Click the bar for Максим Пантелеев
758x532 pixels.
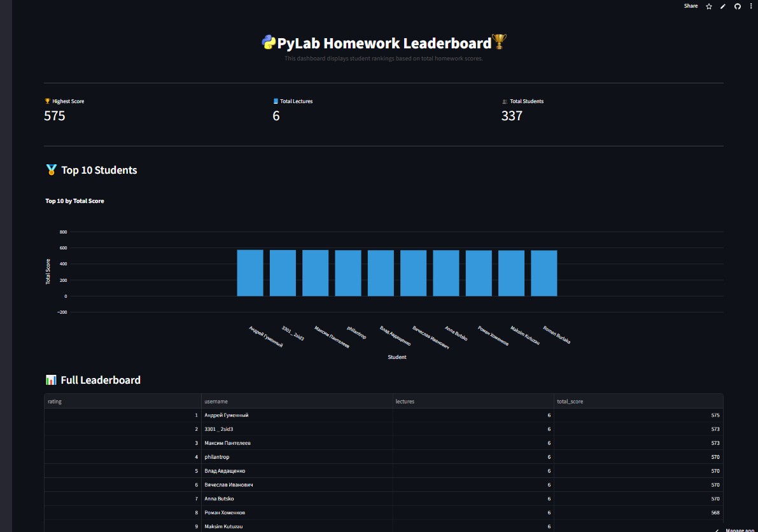tap(315, 273)
